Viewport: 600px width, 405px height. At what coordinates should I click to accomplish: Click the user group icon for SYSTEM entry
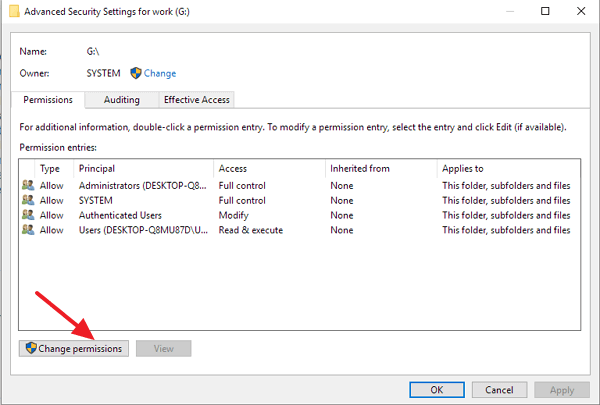click(27, 200)
